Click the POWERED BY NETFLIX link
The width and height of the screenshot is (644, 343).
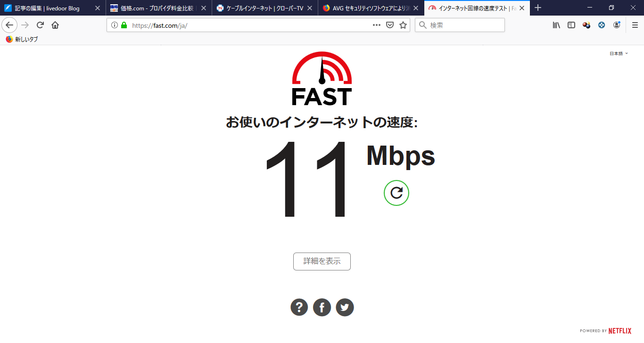(x=605, y=331)
